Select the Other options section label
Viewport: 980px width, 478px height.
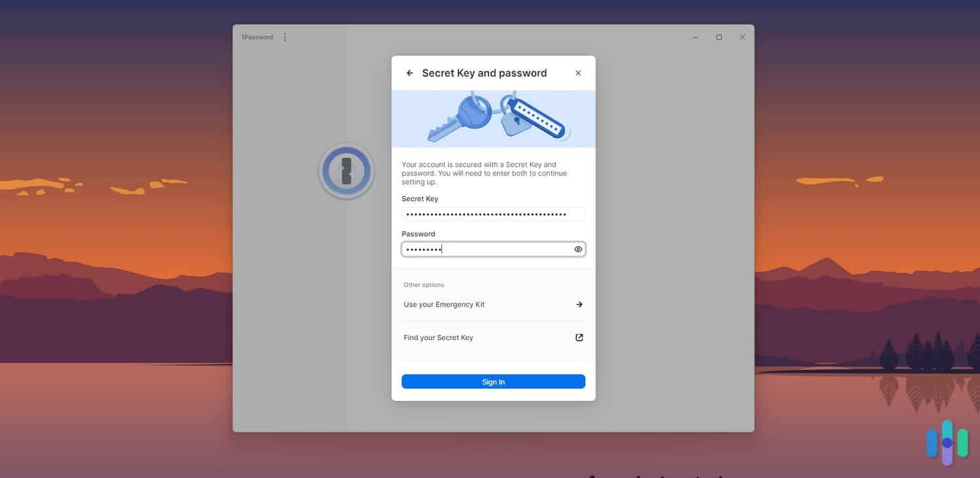[424, 284]
